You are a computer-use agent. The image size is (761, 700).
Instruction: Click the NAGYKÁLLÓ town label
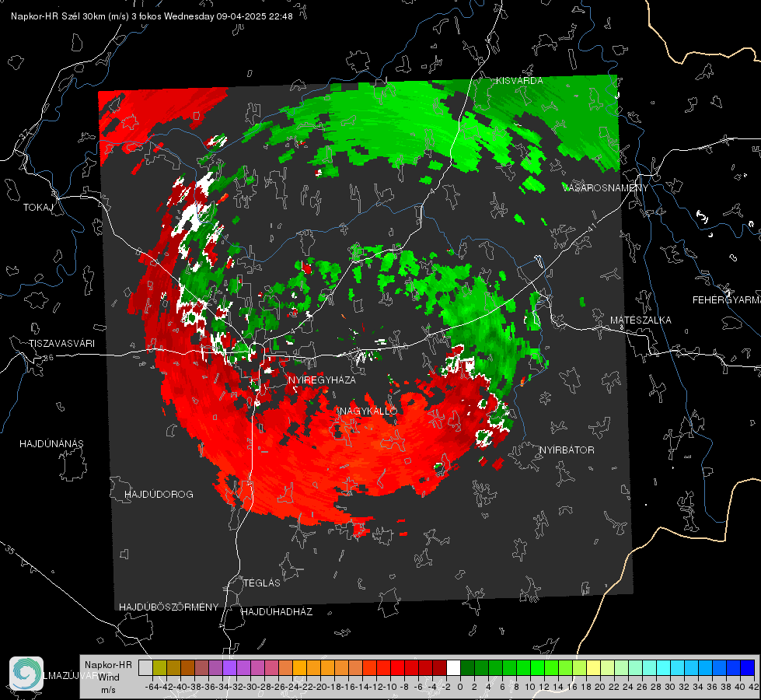368,411
